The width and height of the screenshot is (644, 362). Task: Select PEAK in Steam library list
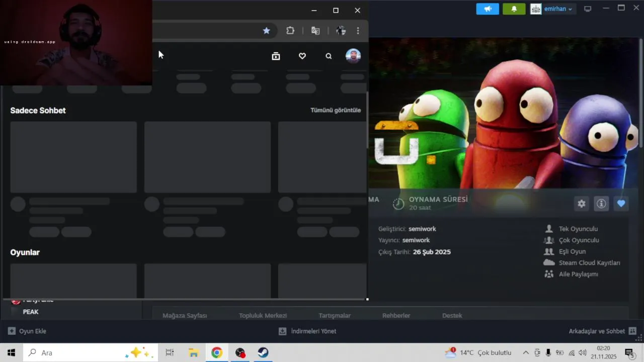[x=30, y=312]
